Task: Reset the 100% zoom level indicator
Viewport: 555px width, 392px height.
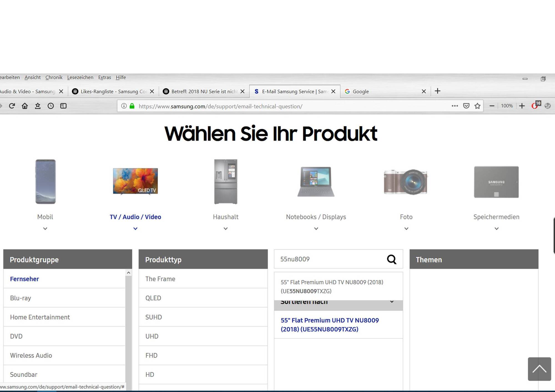Action: click(x=507, y=106)
